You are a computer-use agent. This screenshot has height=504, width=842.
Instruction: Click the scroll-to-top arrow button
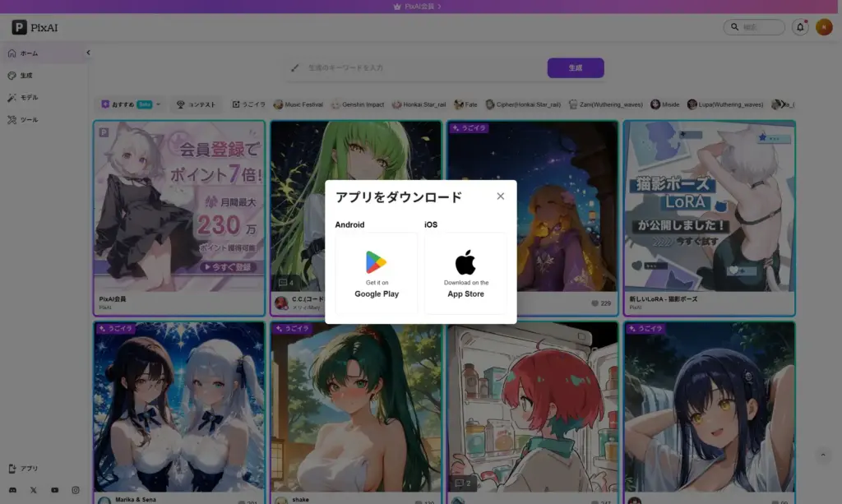click(822, 455)
